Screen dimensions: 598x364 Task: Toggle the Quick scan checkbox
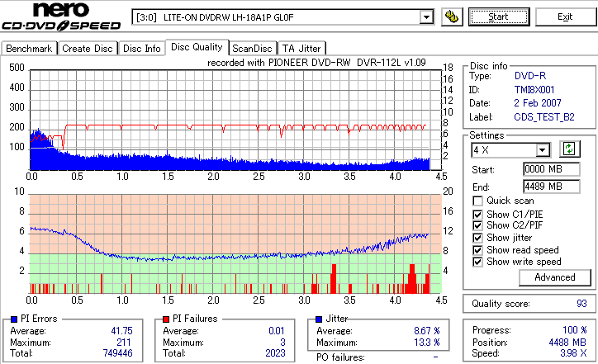pos(477,201)
